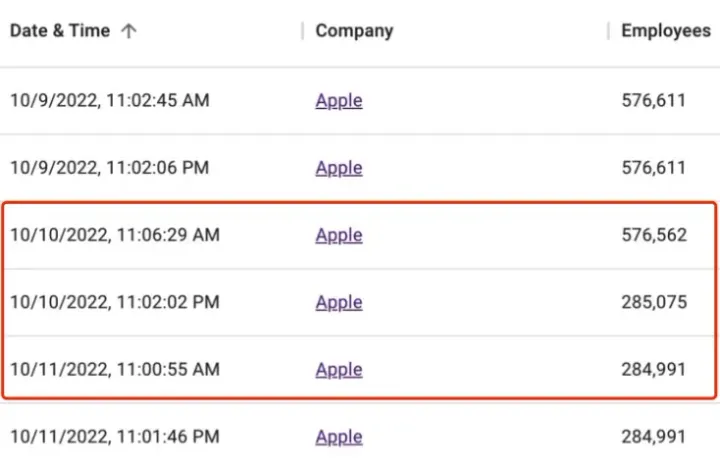Select the 10/11/2022, 11:00:55 AM date cell
The height and width of the screenshot is (468, 720).
[114, 369]
